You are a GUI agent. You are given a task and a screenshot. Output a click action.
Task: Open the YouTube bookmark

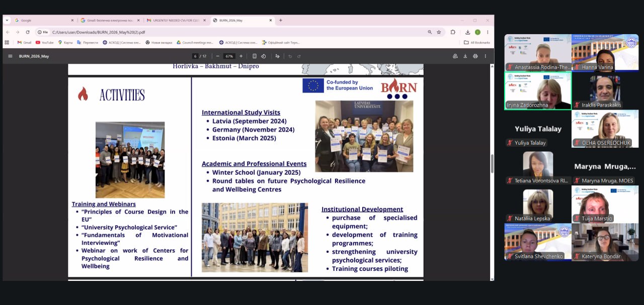pos(45,43)
